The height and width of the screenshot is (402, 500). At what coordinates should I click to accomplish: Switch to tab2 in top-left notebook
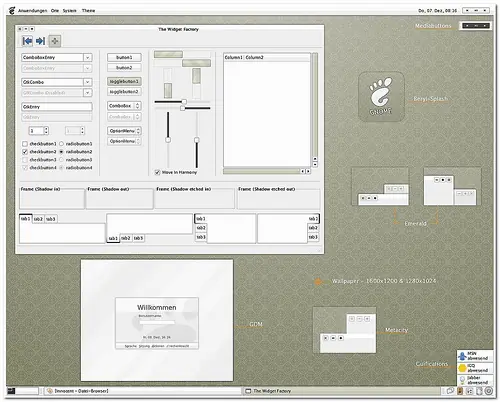38,219
